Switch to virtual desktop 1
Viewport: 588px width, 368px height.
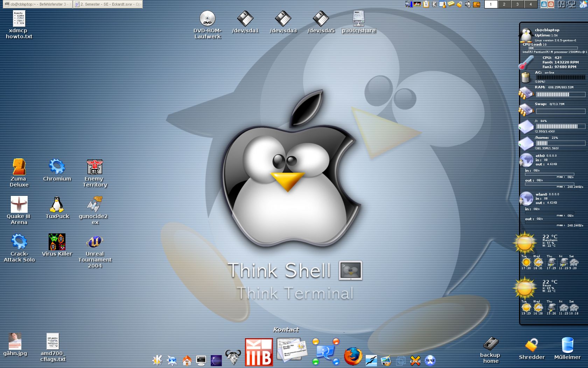(491, 4)
